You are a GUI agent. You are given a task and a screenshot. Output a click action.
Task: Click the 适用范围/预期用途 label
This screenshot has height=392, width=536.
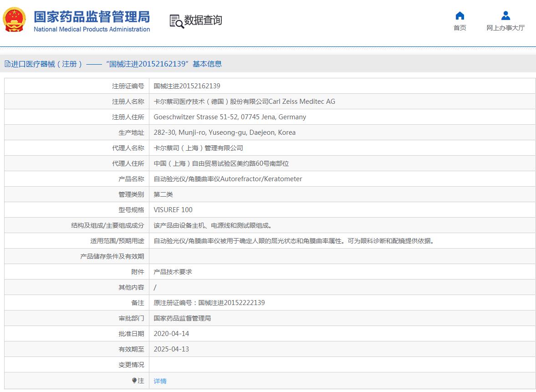[x=117, y=241]
